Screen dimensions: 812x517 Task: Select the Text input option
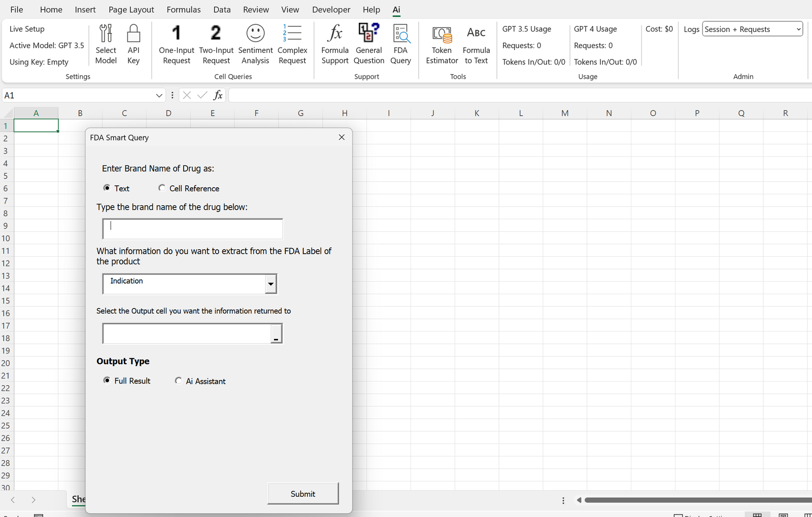(x=107, y=188)
